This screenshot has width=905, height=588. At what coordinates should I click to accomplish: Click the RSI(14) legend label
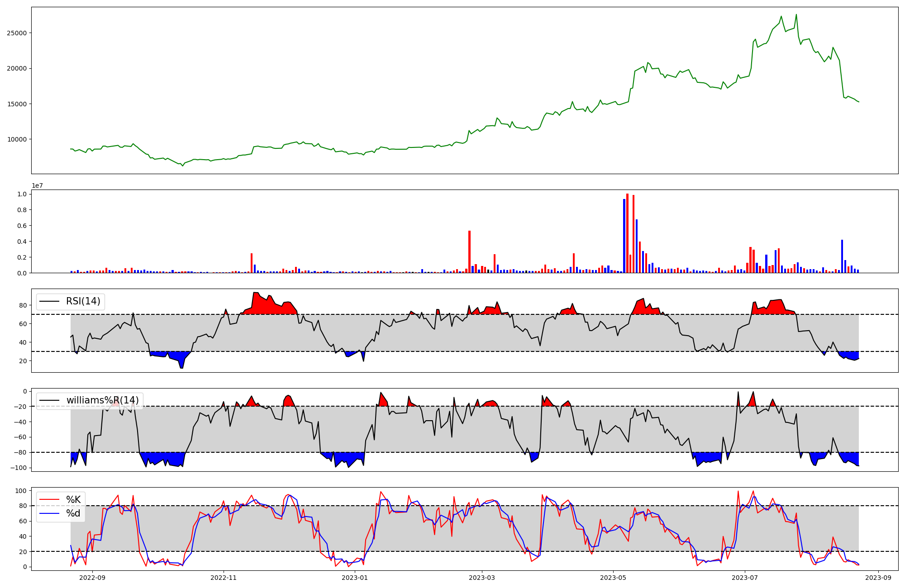[83, 301]
